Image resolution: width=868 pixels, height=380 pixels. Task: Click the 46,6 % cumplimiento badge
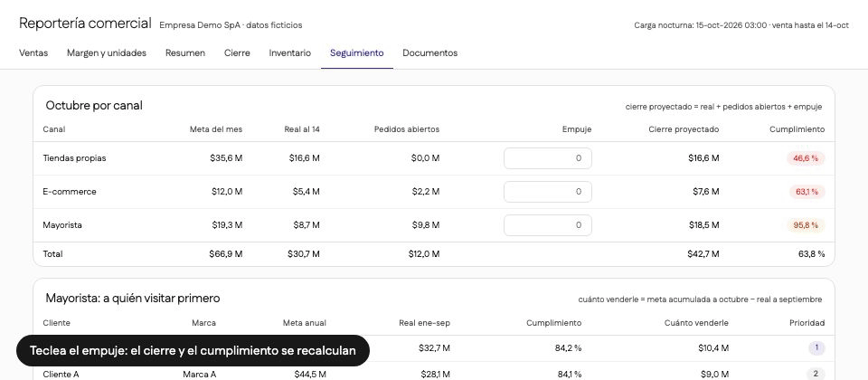(x=806, y=158)
